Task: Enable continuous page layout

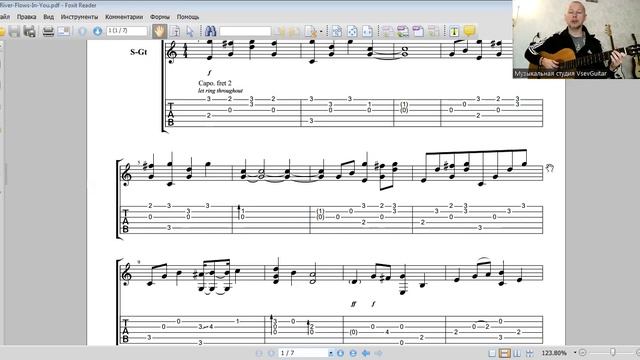Action: click(x=504, y=353)
